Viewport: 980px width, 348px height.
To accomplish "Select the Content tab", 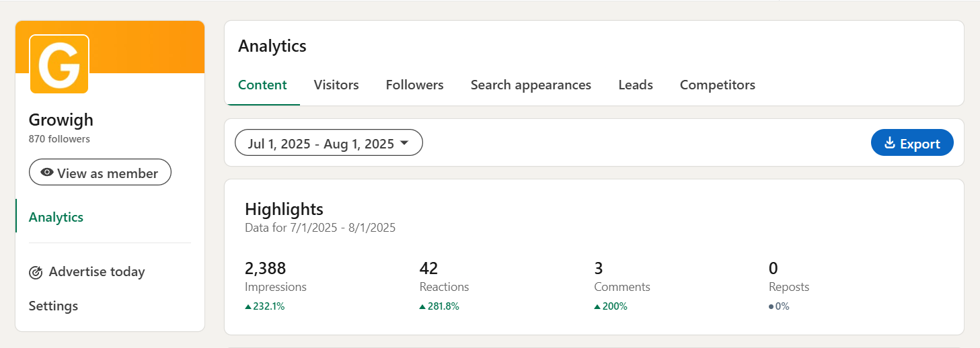I will (262, 85).
